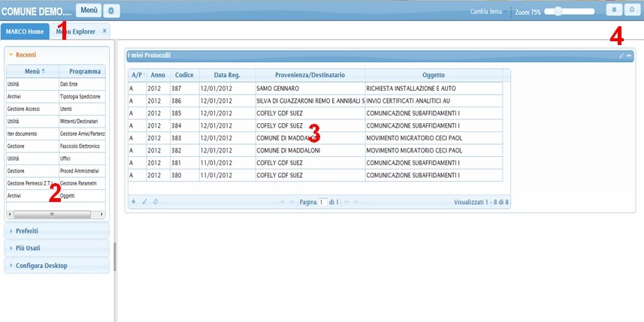644x322 pixels.
Task: Click the add record plus icon
Action: coord(134,202)
